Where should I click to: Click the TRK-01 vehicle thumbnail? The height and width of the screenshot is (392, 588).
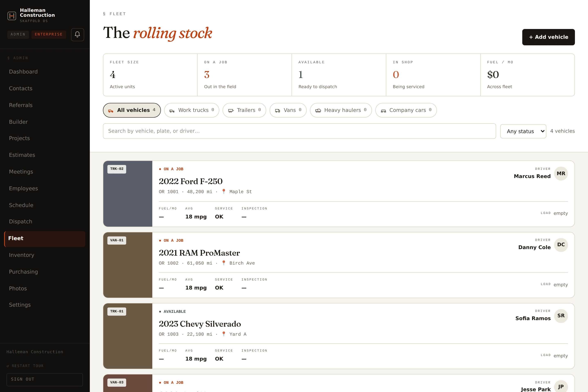pyautogui.click(x=128, y=336)
